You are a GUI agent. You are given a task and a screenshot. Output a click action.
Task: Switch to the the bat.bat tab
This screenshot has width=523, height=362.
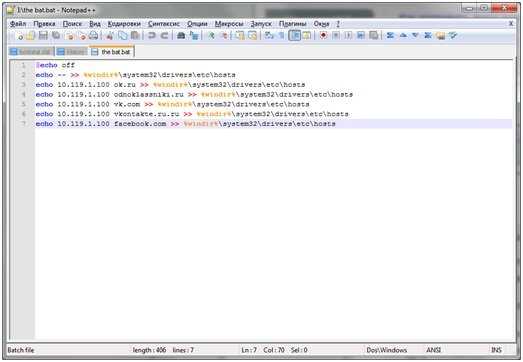pyautogui.click(x=112, y=52)
